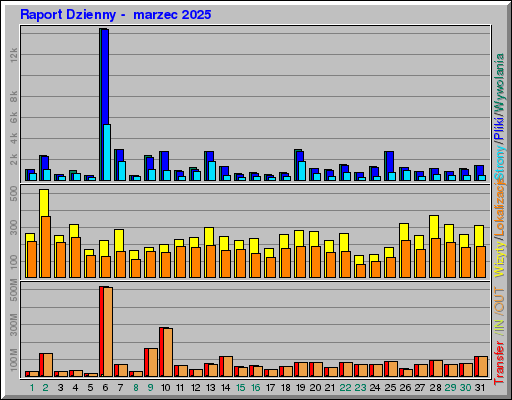Click day label "6" on the axis

point(105,388)
